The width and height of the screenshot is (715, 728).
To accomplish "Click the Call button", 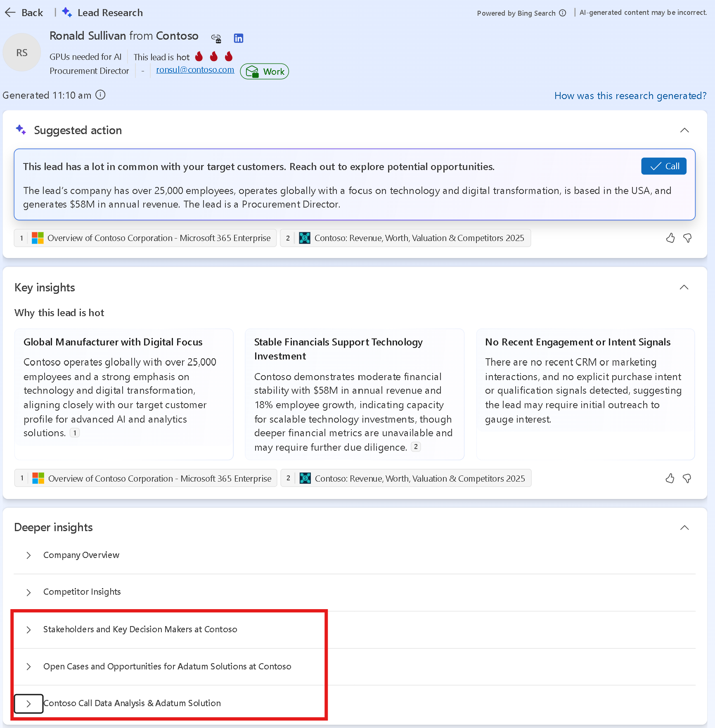I will click(664, 166).
